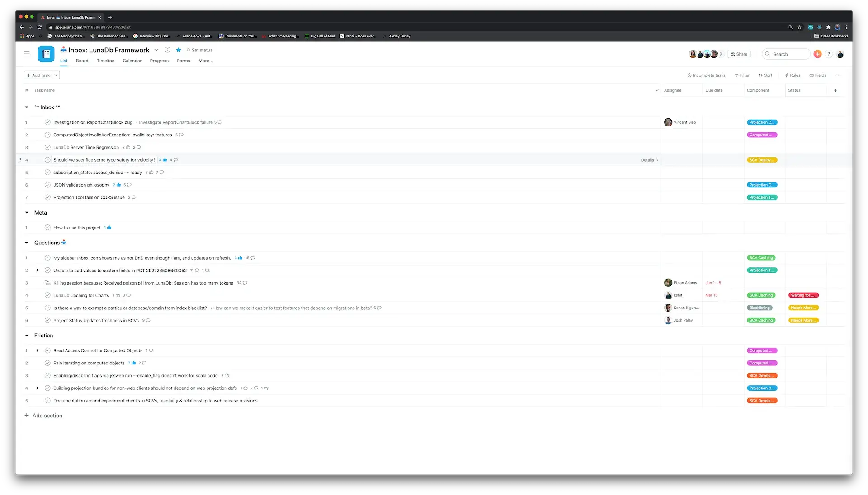This screenshot has height=495, width=868.
Task: Open the hamburger sidebar menu
Action: (x=27, y=54)
